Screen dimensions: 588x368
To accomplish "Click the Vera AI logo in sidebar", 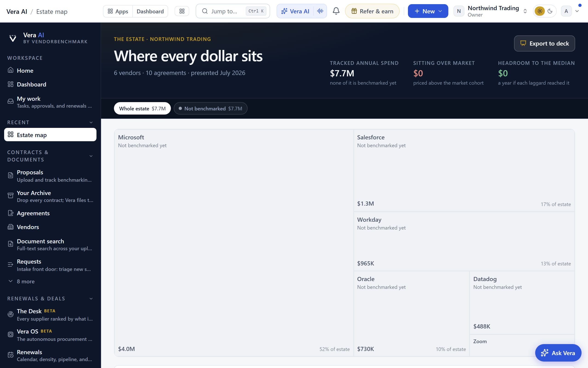I will [x=13, y=38].
